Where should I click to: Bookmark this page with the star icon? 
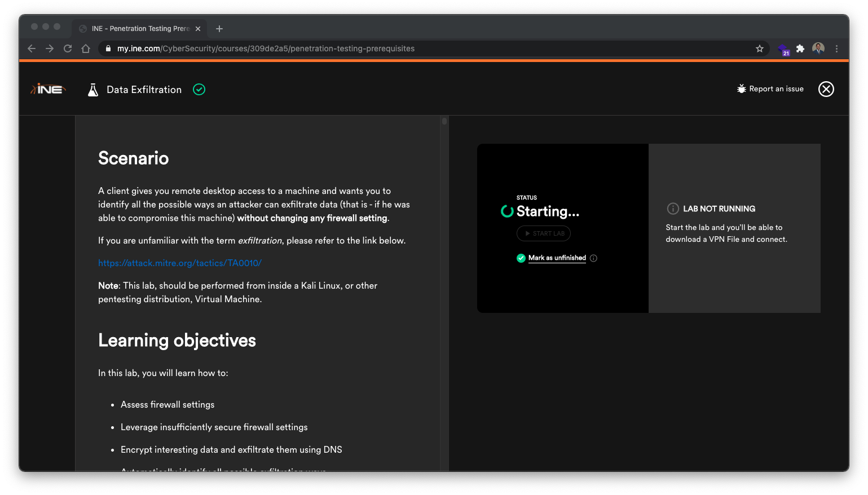coord(760,48)
